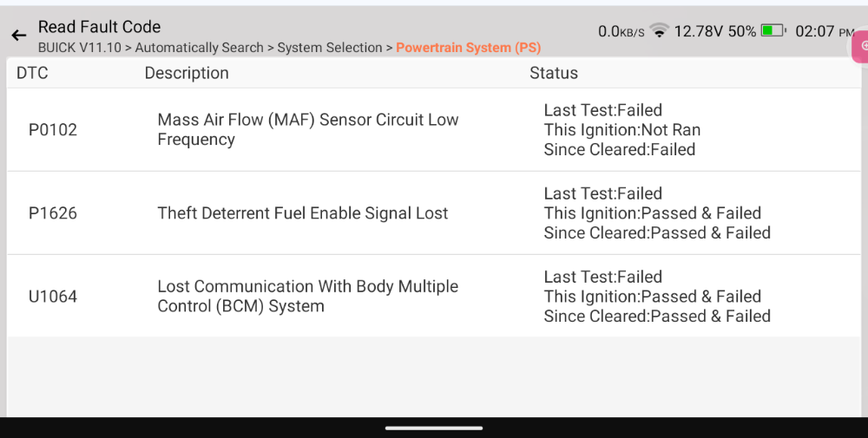Select the P0102 fault code row
The height and width of the screenshot is (438, 868).
(x=434, y=129)
